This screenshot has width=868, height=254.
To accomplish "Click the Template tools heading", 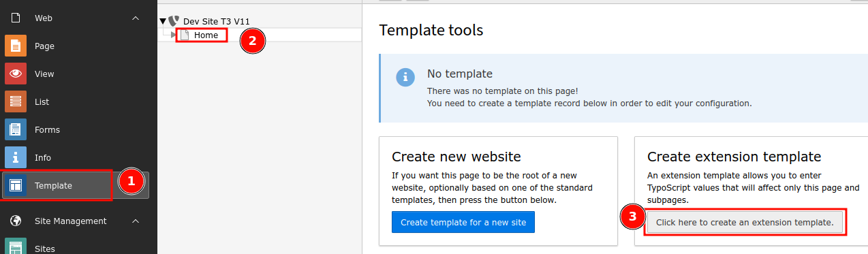I will (x=431, y=30).
